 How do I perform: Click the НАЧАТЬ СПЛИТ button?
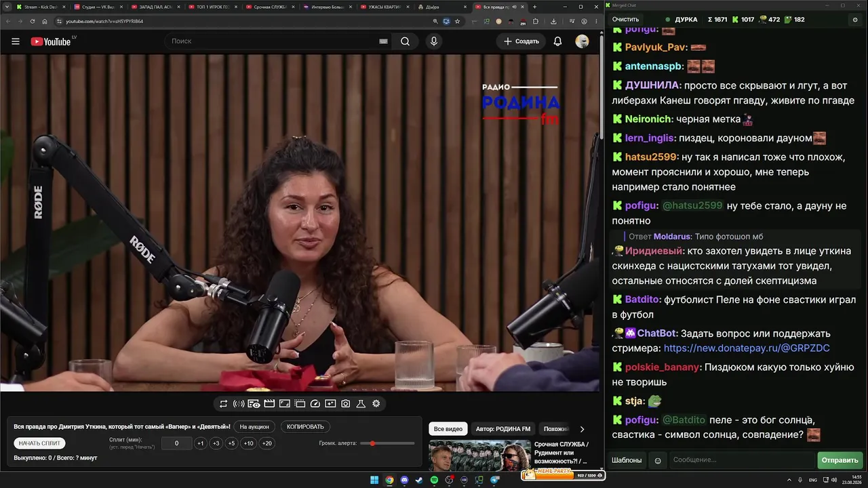[x=40, y=443]
